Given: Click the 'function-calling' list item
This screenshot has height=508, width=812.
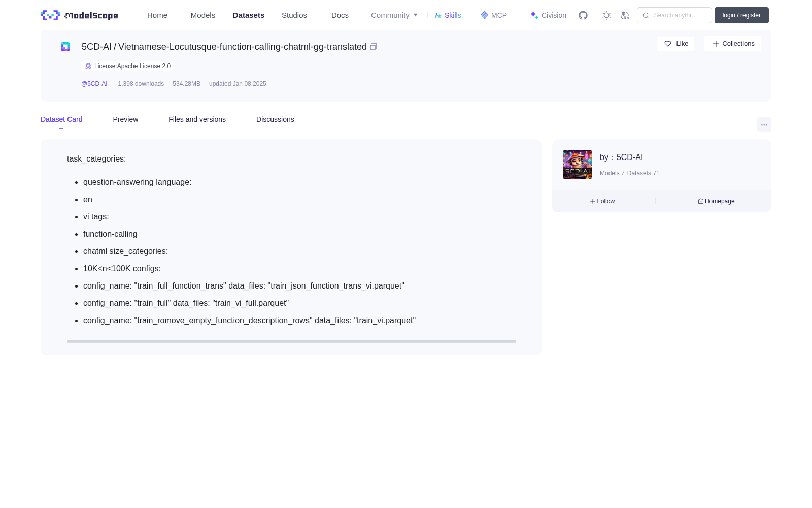Looking at the screenshot, I should pos(110,234).
